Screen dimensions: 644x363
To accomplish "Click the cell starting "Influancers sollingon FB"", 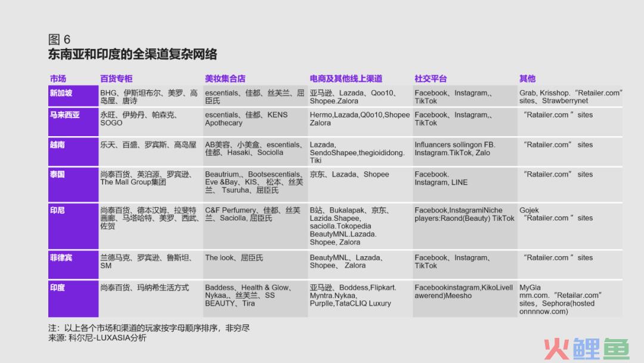I will (465, 152).
